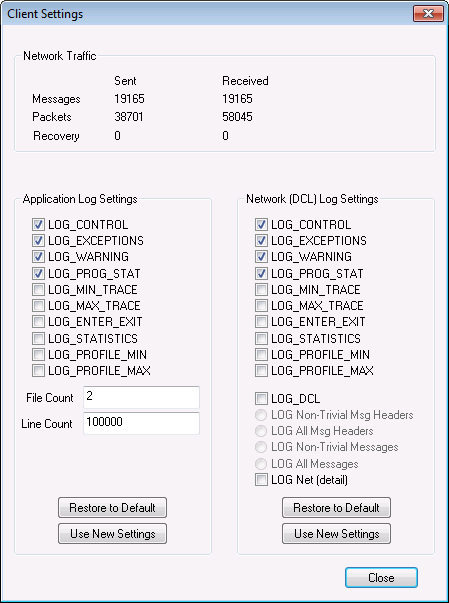Enable Application LOG_STATISTICS checkbox
The width and height of the screenshot is (449, 603).
tap(38, 338)
